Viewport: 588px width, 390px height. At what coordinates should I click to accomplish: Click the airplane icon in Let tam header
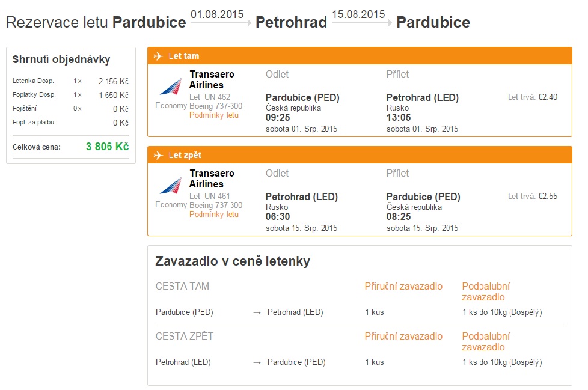click(x=158, y=56)
